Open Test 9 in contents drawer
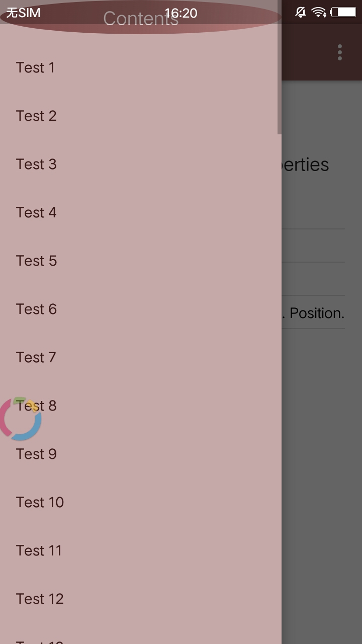The width and height of the screenshot is (362, 644). (x=141, y=454)
